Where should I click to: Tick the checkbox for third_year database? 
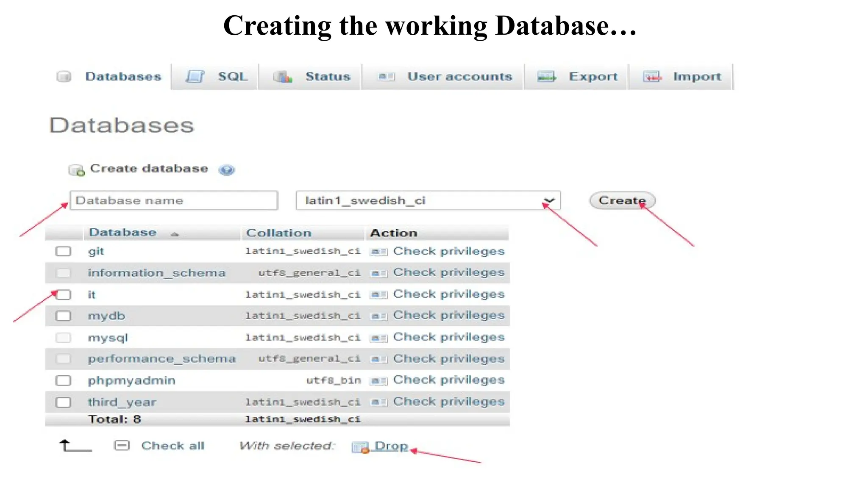pos(64,402)
